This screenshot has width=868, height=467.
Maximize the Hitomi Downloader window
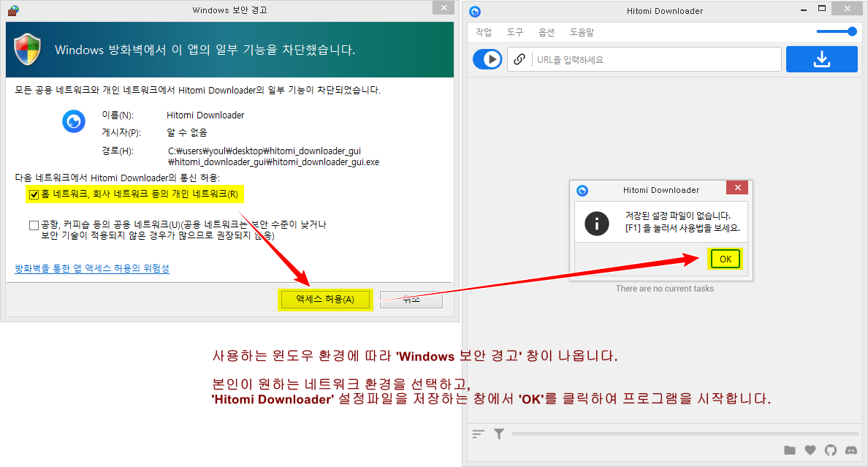pyautogui.click(x=822, y=8)
